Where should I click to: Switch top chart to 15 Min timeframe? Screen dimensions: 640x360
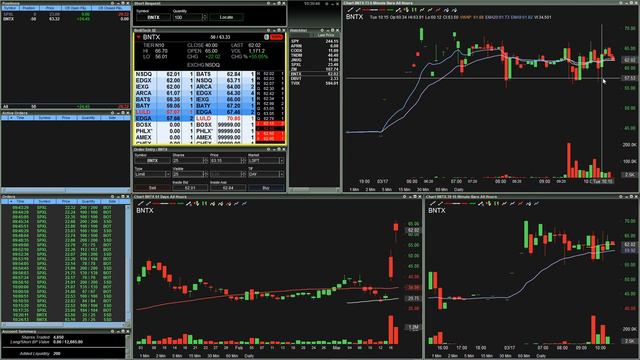(404, 189)
